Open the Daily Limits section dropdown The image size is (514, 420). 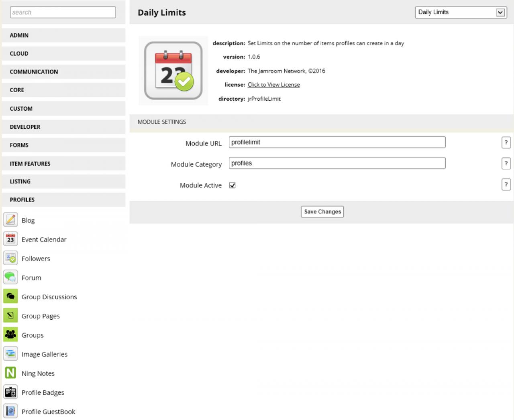pos(461,12)
